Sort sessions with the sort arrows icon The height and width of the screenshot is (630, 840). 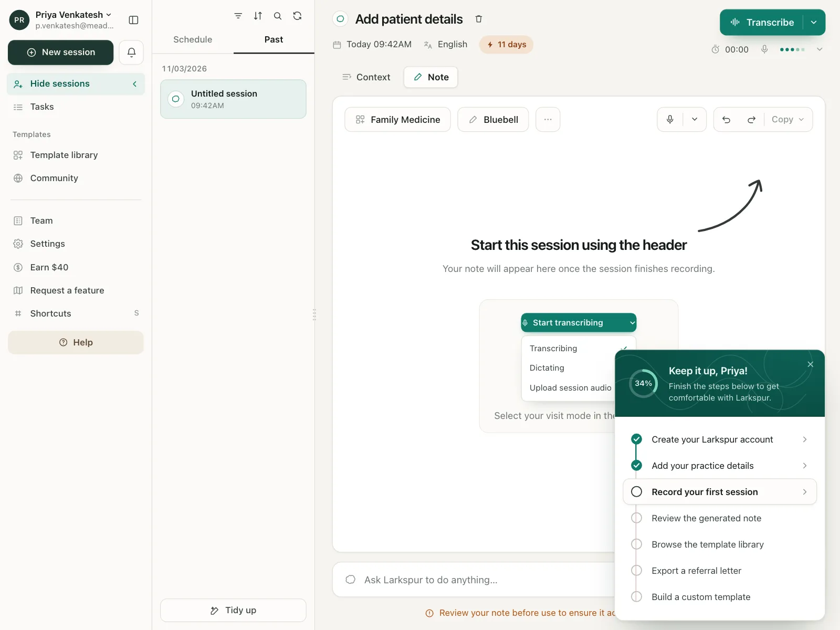pyautogui.click(x=258, y=16)
